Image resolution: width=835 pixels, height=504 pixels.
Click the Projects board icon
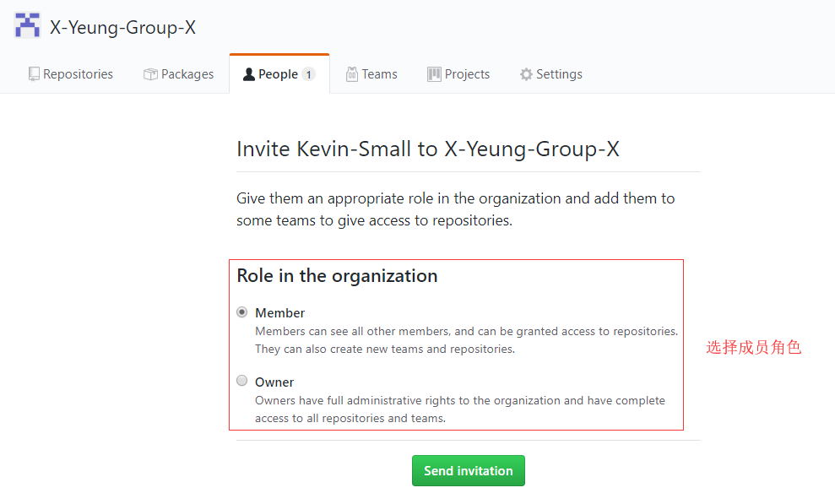pos(434,74)
